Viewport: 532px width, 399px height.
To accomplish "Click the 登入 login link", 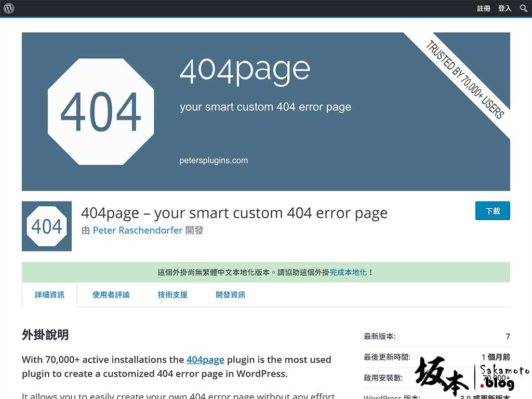I will tap(504, 8).
